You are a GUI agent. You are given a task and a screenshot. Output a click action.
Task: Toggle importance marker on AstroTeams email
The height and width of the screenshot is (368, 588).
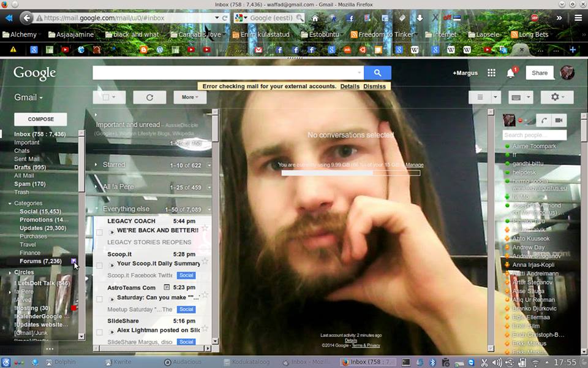(111, 299)
